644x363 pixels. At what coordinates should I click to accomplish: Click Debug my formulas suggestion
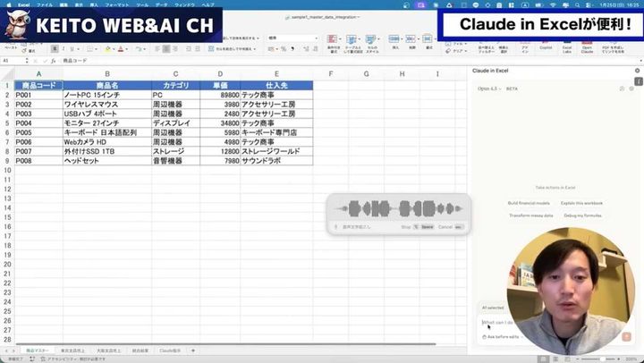(x=583, y=215)
